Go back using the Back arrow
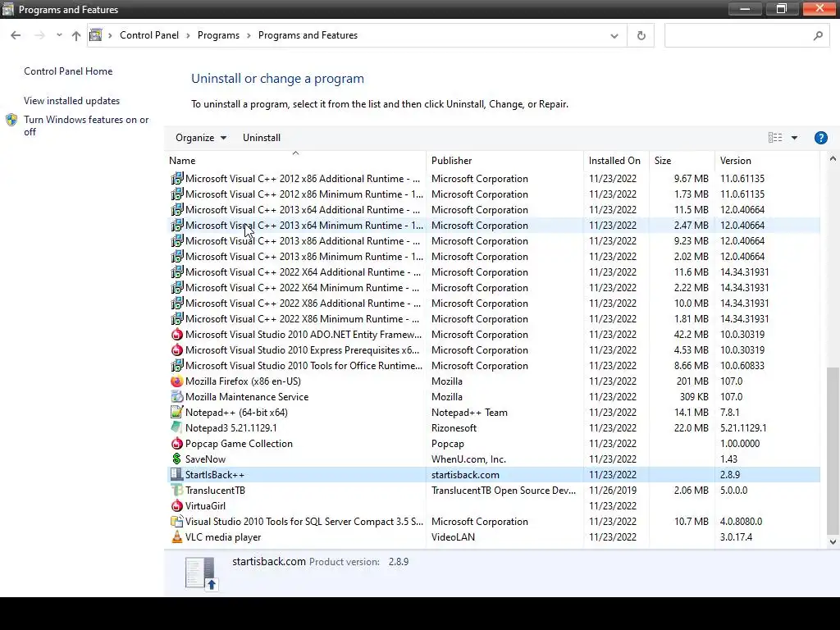This screenshot has width=840, height=630. [16, 35]
